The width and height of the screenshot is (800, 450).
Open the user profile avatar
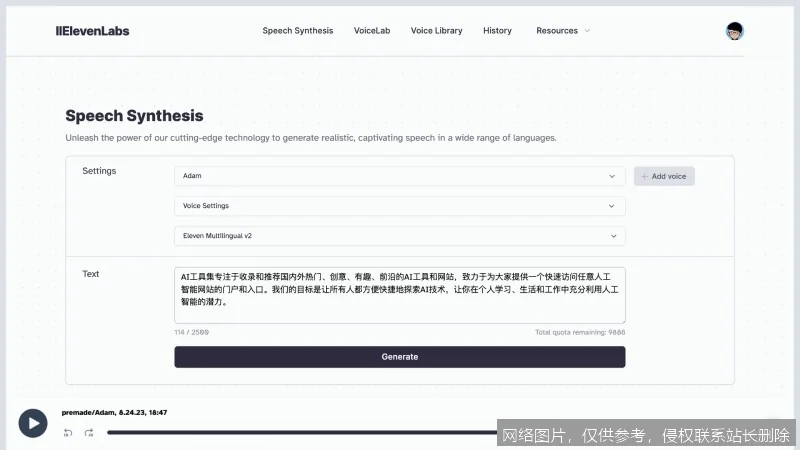click(735, 31)
